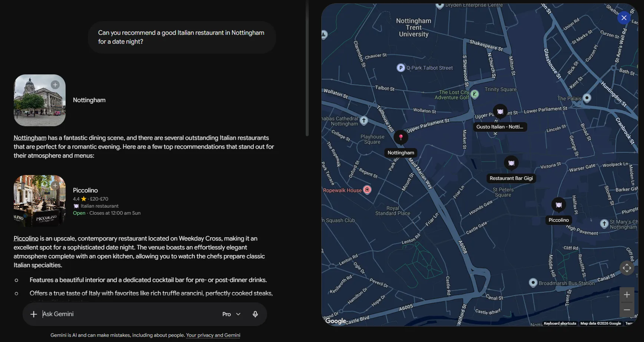Close the map panel with X button
Image resolution: width=644 pixels, height=342 pixels.
point(624,18)
